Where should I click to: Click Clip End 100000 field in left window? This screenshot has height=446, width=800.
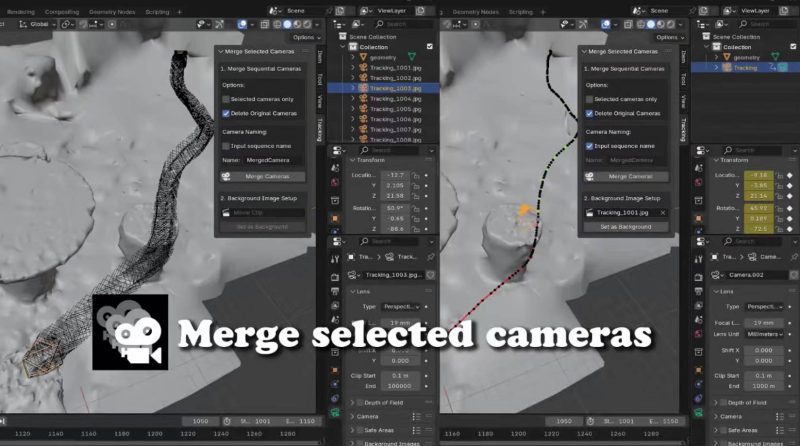pyautogui.click(x=400, y=386)
